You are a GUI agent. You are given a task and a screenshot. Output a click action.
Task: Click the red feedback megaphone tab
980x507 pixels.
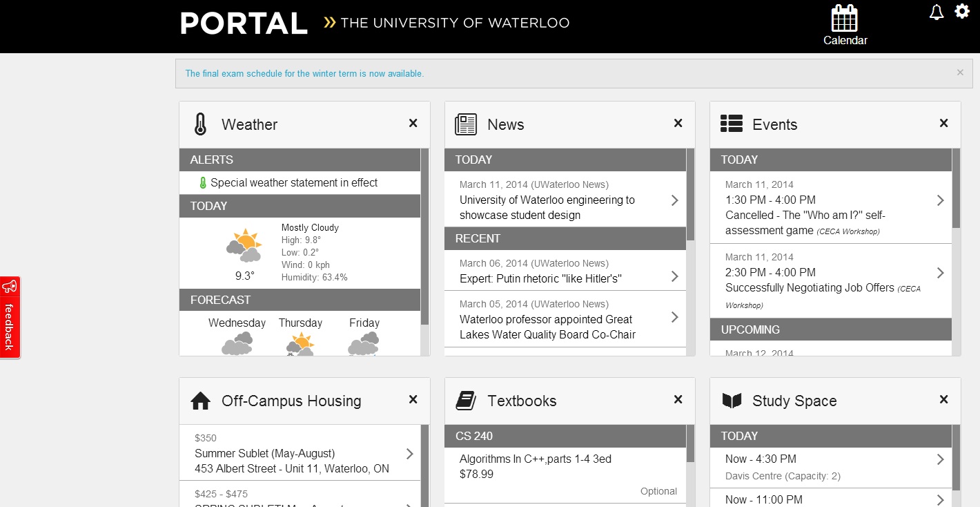[x=10, y=317]
